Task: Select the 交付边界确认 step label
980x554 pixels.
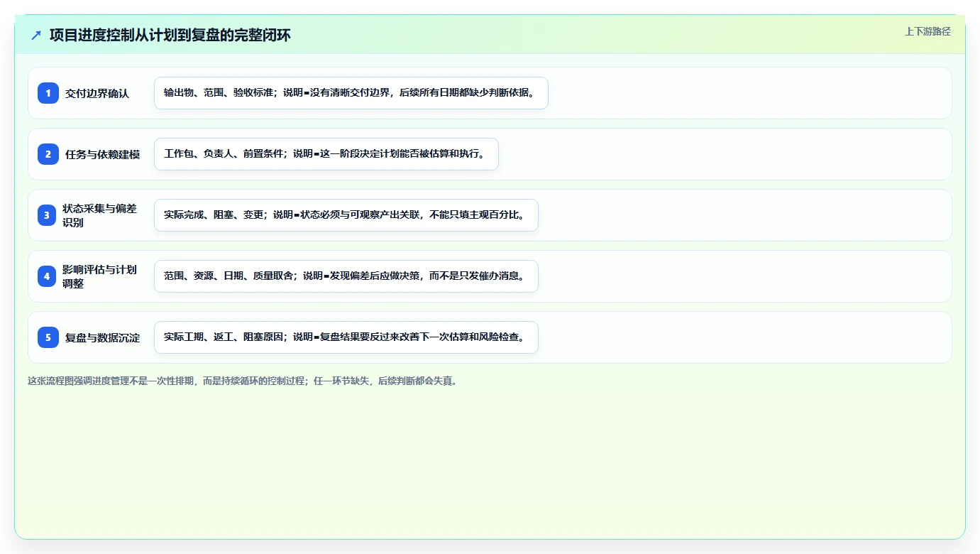Action: coord(97,93)
